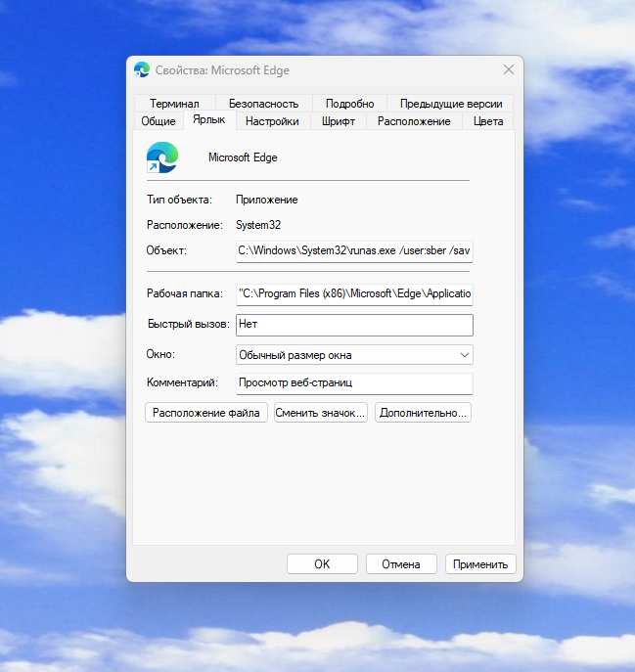This screenshot has height=672, width=635.
Task: Click the Edge icon in the title bar
Action: [x=142, y=69]
